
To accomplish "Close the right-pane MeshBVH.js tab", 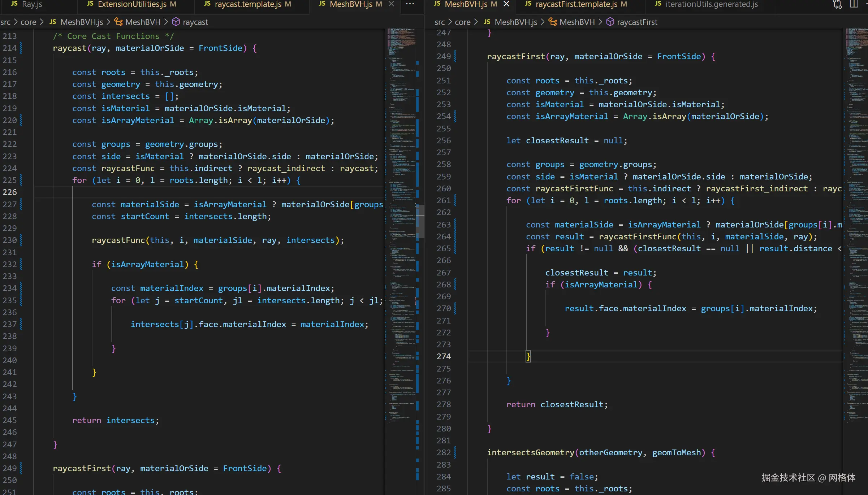I will (x=506, y=4).
